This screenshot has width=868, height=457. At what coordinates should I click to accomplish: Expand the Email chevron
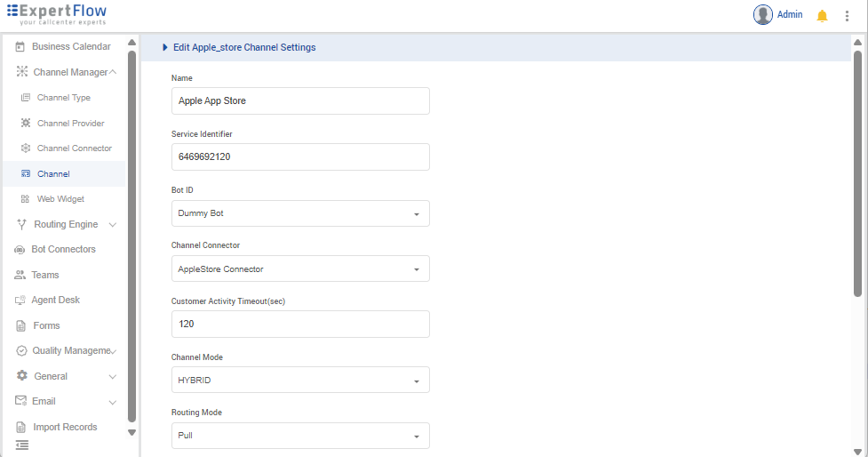point(113,402)
